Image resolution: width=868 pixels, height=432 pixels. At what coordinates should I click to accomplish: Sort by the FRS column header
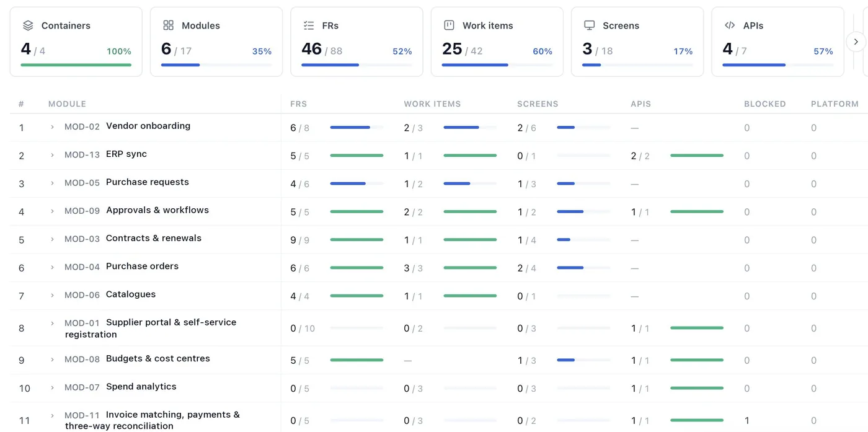click(x=299, y=104)
